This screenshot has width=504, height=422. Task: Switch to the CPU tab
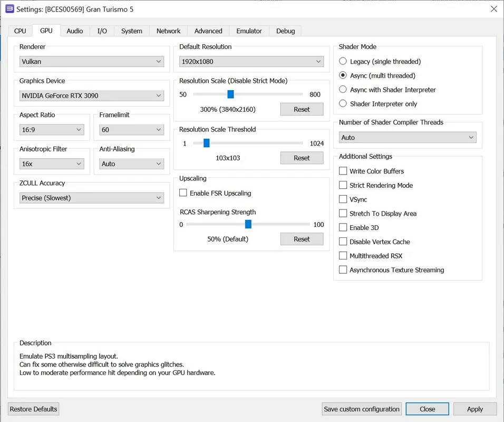click(20, 31)
